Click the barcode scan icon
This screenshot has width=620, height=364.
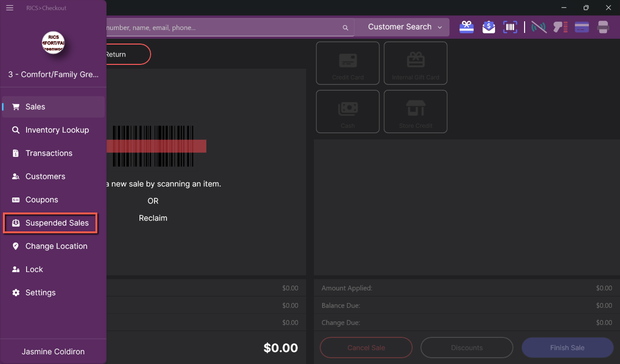click(x=510, y=27)
